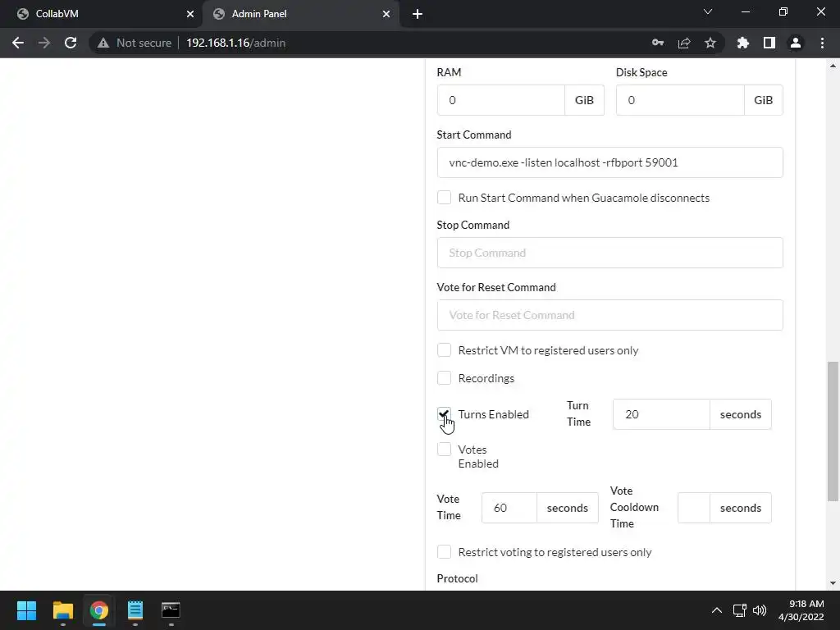Click the share page icon
The image size is (840, 630).
(x=683, y=43)
